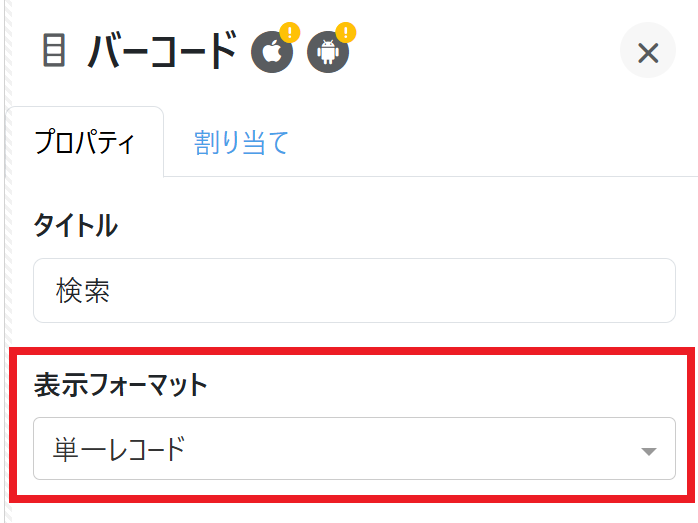The image size is (698, 523).
Task: Click the warning badge on the Apple icon
Action: click(x=289, y=33)
